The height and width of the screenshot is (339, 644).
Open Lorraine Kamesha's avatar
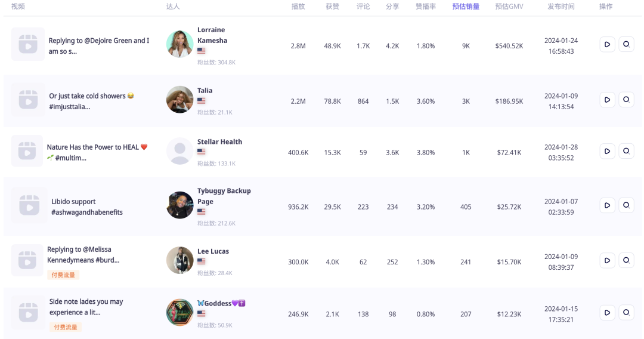point(180,44)
